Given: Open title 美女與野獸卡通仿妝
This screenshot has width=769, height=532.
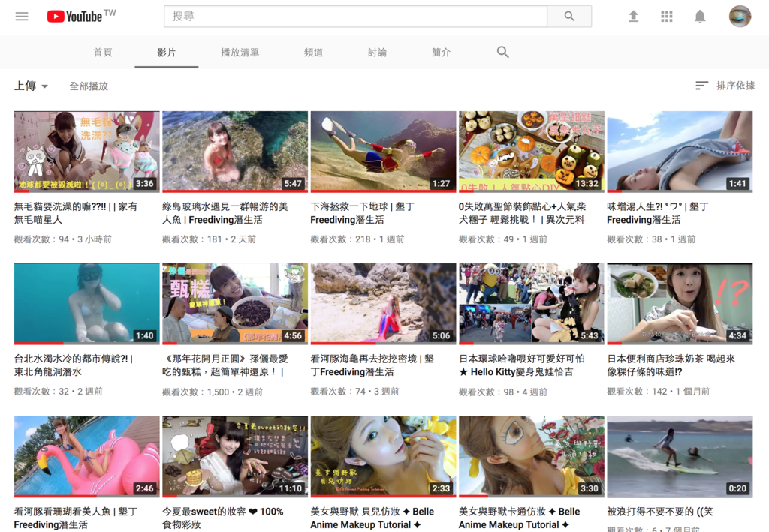Looking at the screenshot, I should tap(520, 518).
